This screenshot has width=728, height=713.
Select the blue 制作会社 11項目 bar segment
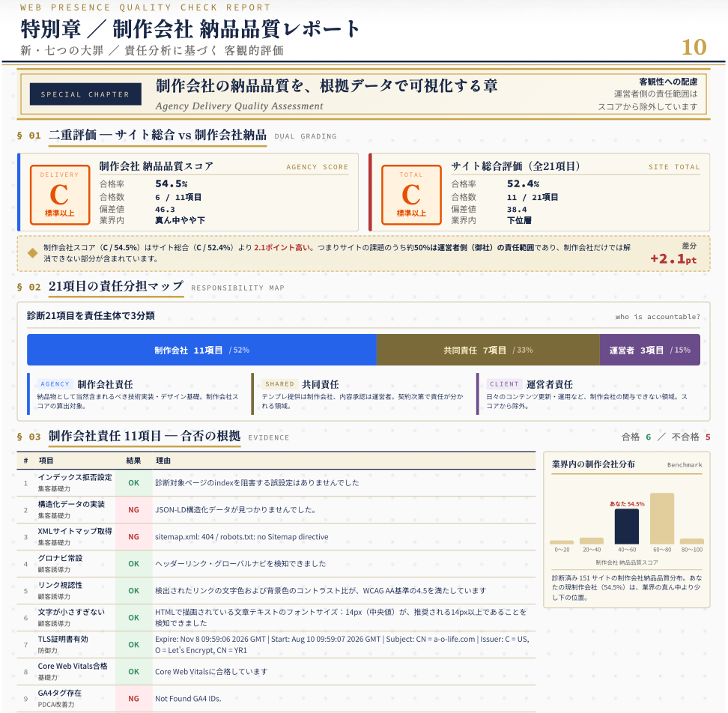coord(201,350)
